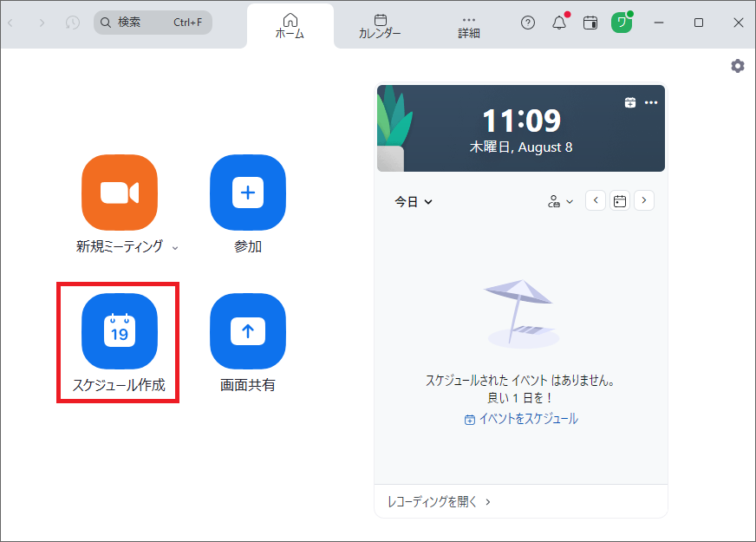The height and width of the screenshot is (542, 756).
Task: Show previous day in schedule panel
Action: [x=596, y=200]
